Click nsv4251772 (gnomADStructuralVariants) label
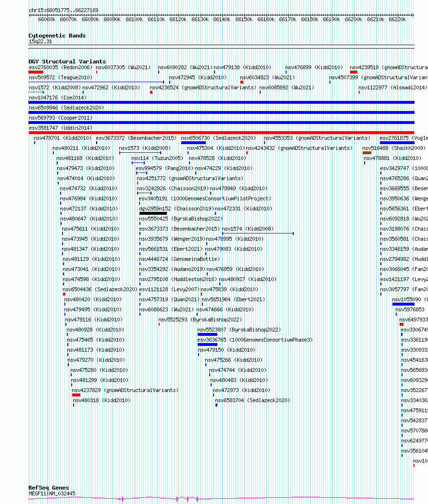Viewport: 428px width, 504px height. pyautogui.click(x=190, y=178)
